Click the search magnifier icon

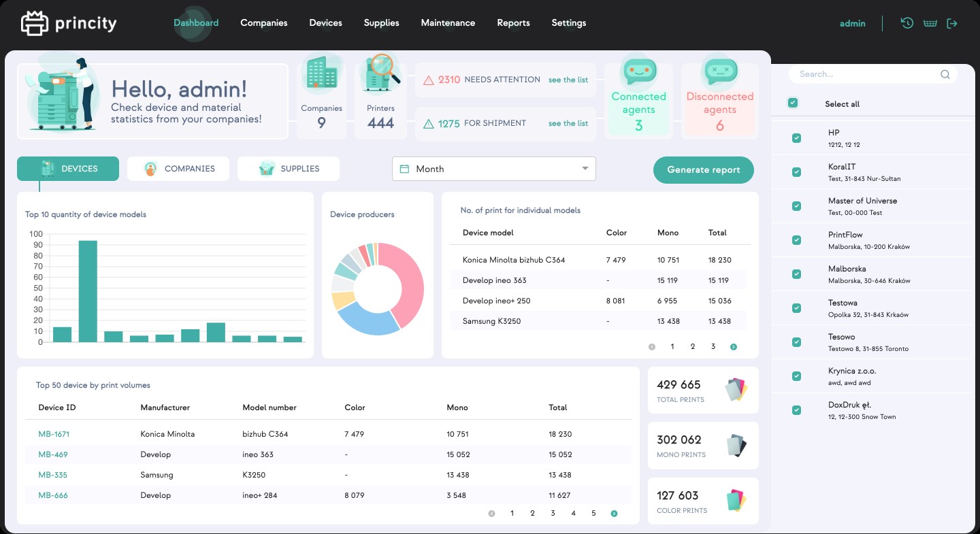(x=945, y=75)
